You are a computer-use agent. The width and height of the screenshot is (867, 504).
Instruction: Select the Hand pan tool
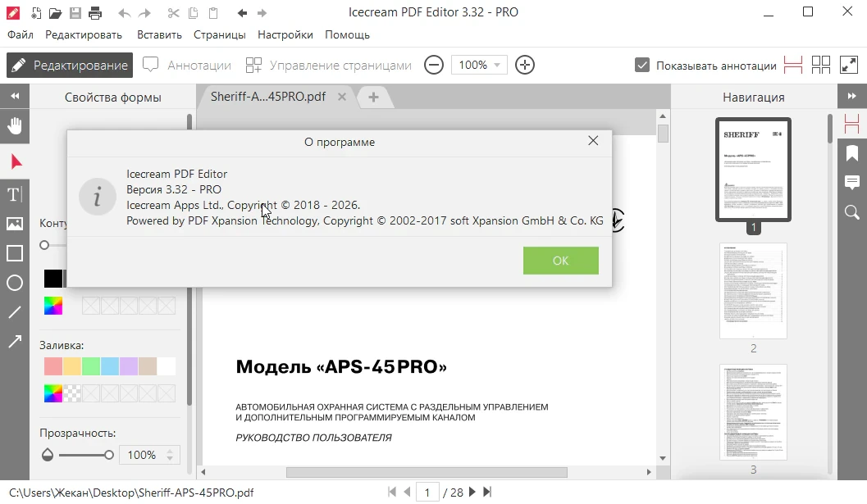click(x=15, y=126)
